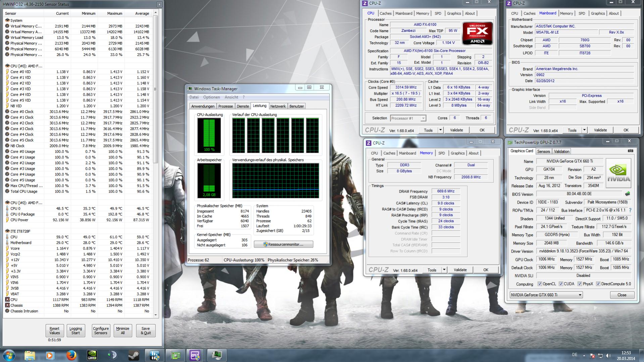Click the CPU-Auslastung 100% usage meter
The height and width of the screenshot is (362, 644).
click(x=209, y=135)
